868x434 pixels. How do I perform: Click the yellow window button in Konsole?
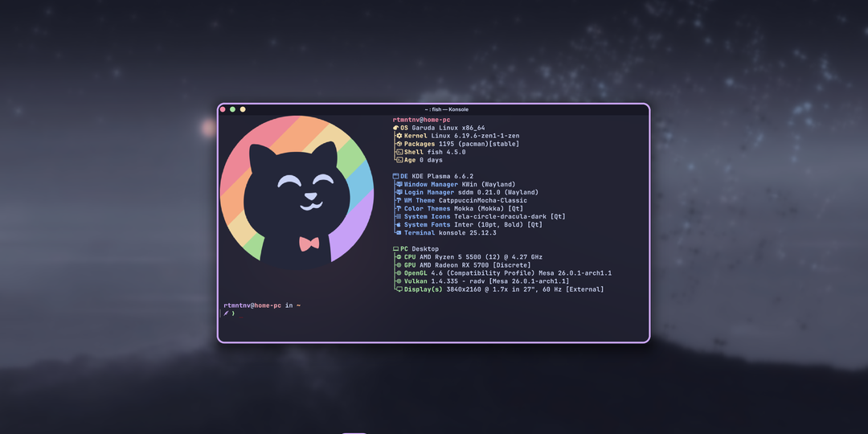coord(243,109)
